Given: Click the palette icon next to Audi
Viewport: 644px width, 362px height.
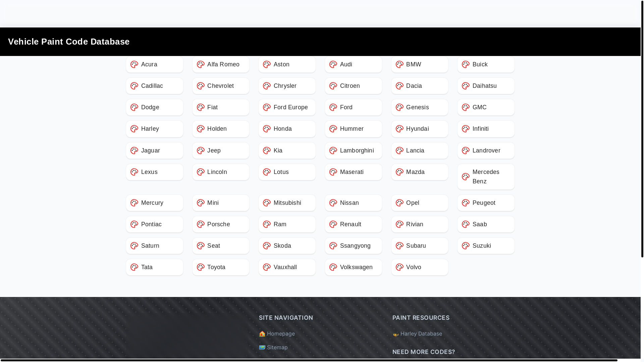Looking at the screenshot, I should (333, 64).
